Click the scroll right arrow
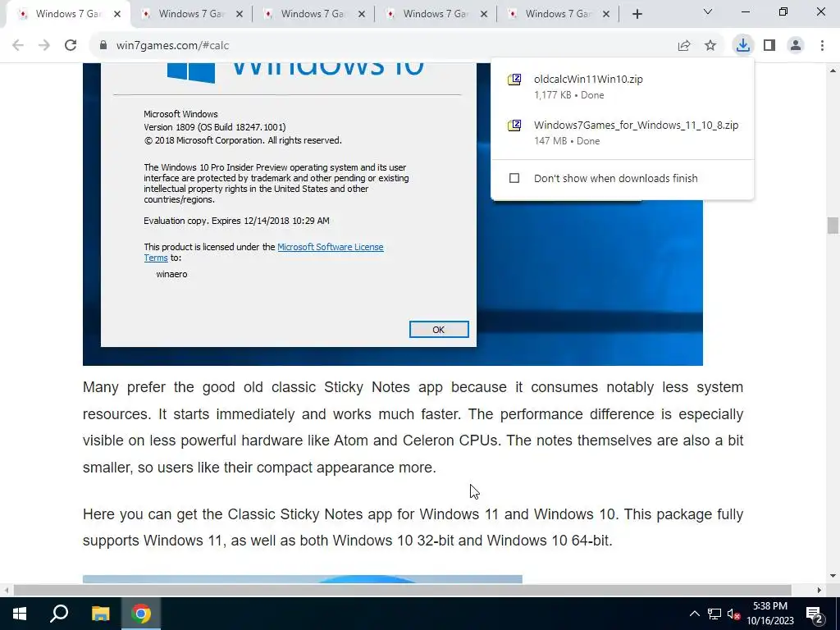 (819, 590)
